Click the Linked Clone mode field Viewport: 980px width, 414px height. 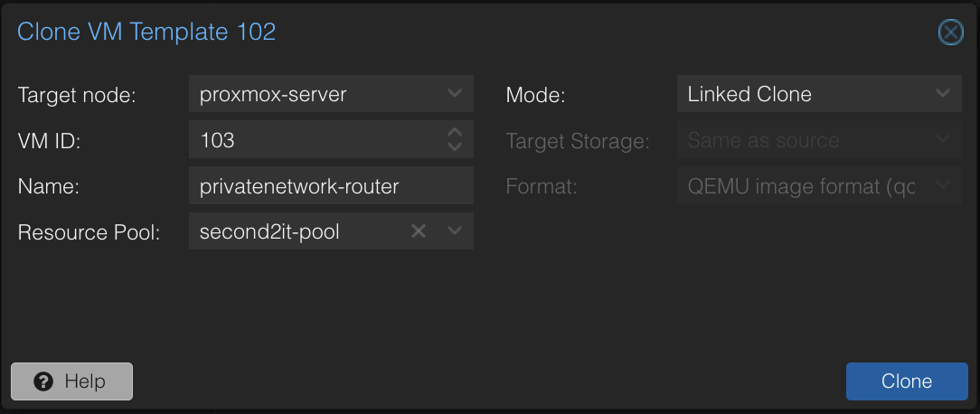coord(803,94)
